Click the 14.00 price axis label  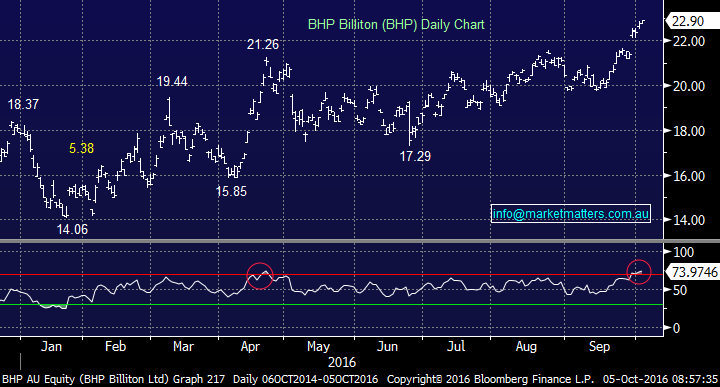[x=689, y=220]
